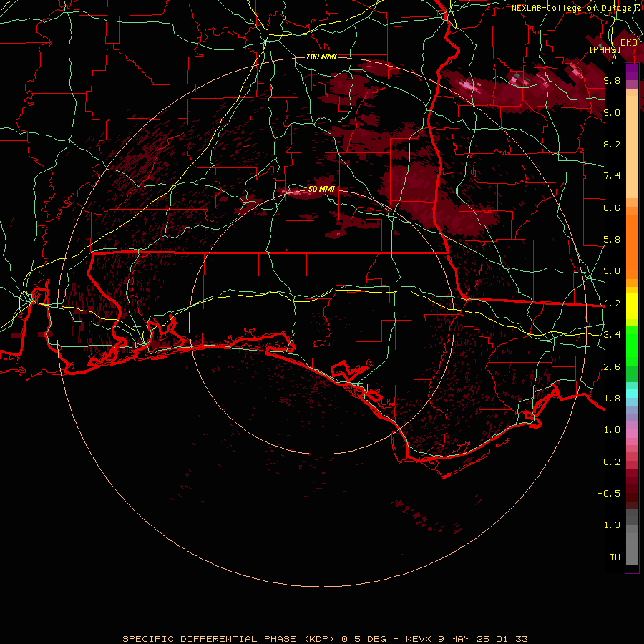Pick the pale peach band on the color scale
This screenshot has width=644, height=644.
(x=632, y=147)
